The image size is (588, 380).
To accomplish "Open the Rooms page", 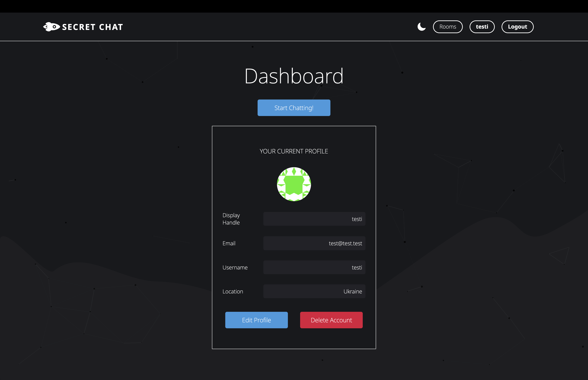I will click(448, 27).
